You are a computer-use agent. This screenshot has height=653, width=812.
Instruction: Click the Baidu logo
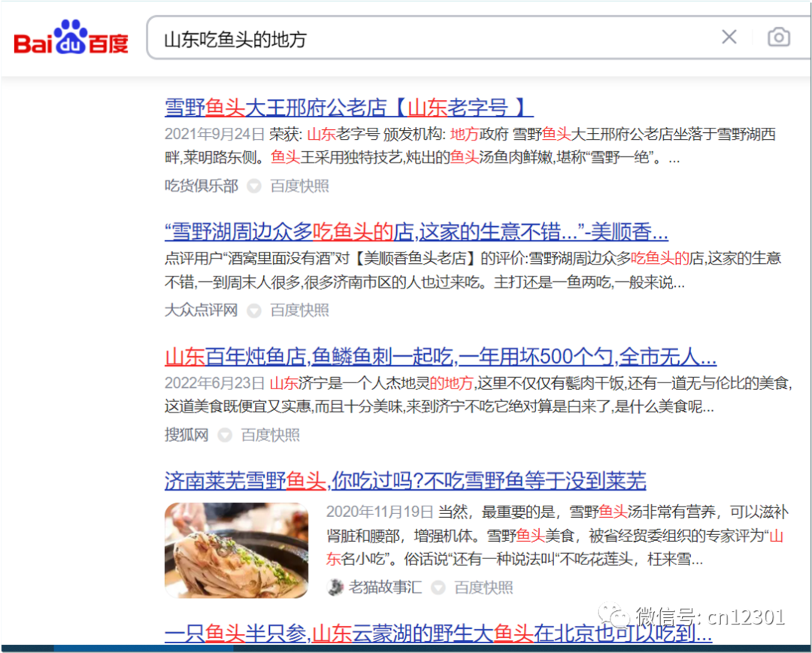coord(71,38)
